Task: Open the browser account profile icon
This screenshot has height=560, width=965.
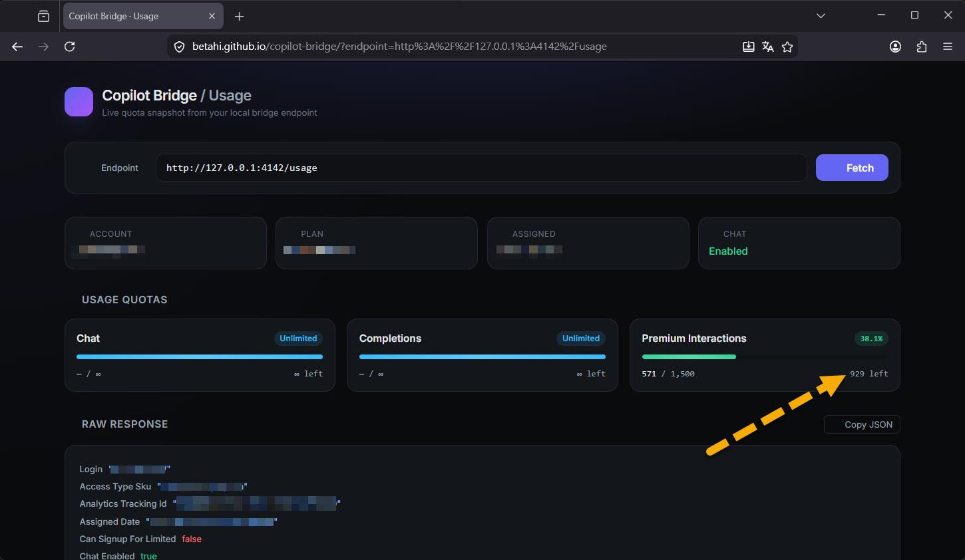Action: point(895,47)
